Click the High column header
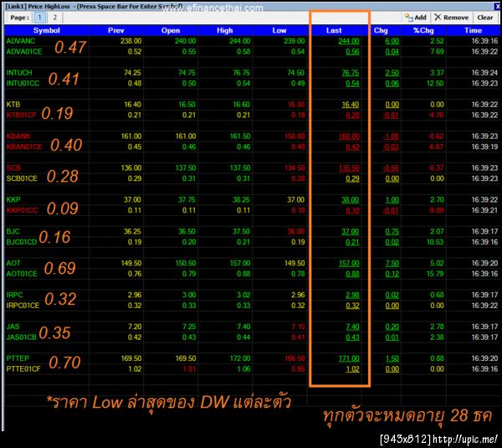This screenshot has height=448, width=502. tap(225, 30)
